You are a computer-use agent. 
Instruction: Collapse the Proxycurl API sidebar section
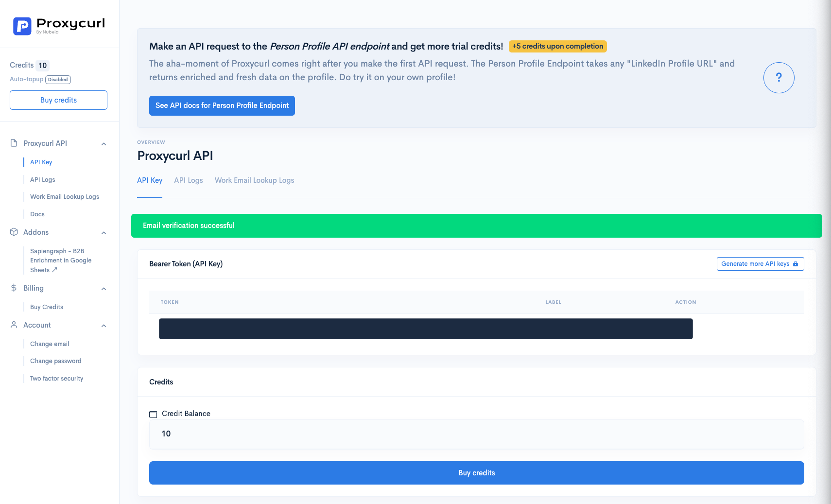tap(104, 144)
